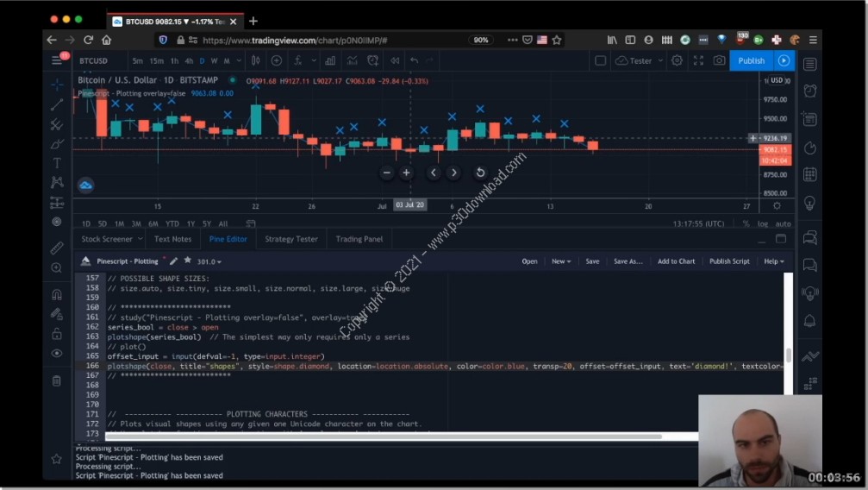
Task: Toggle log scale on price axis
Action: [x=763, y=224]
